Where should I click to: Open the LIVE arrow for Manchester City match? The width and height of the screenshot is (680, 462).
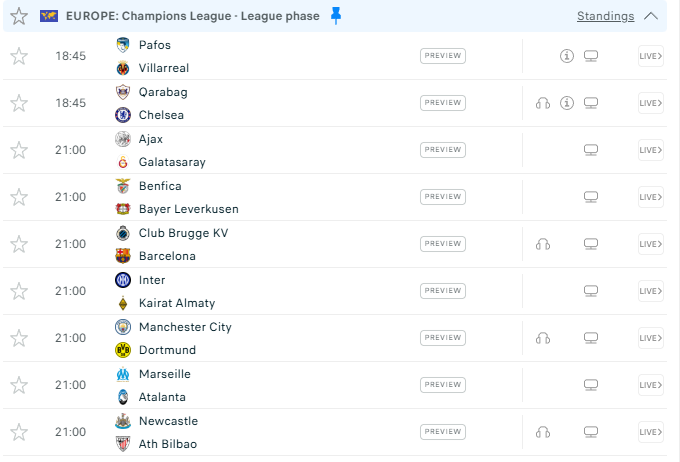point(650,338)
